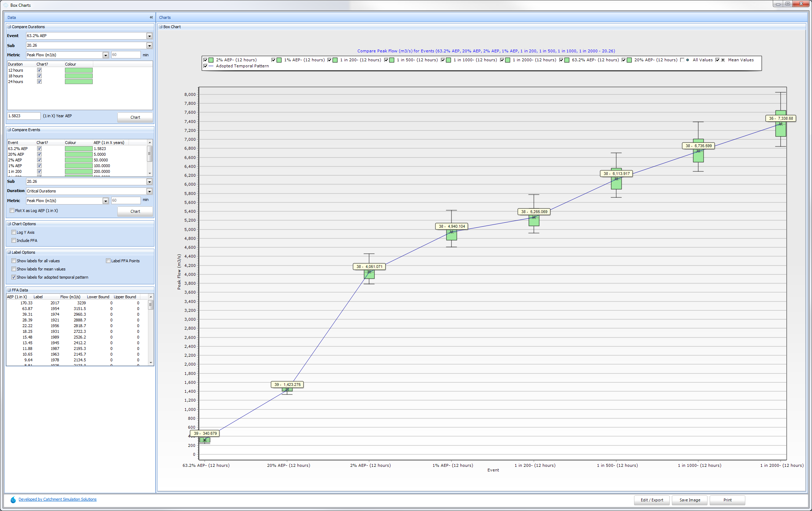Click the 1.5823 Year AEP input field

[24, 116]
